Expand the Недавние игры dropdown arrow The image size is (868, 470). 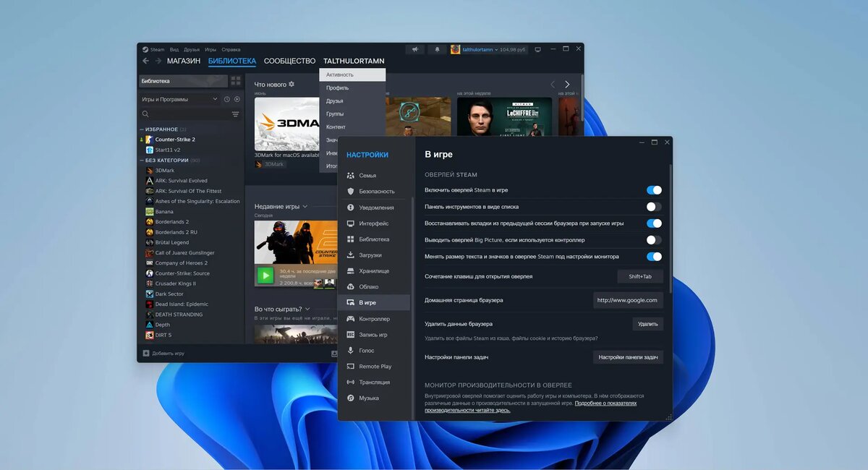pyautogui.click(x=305, y=207)
